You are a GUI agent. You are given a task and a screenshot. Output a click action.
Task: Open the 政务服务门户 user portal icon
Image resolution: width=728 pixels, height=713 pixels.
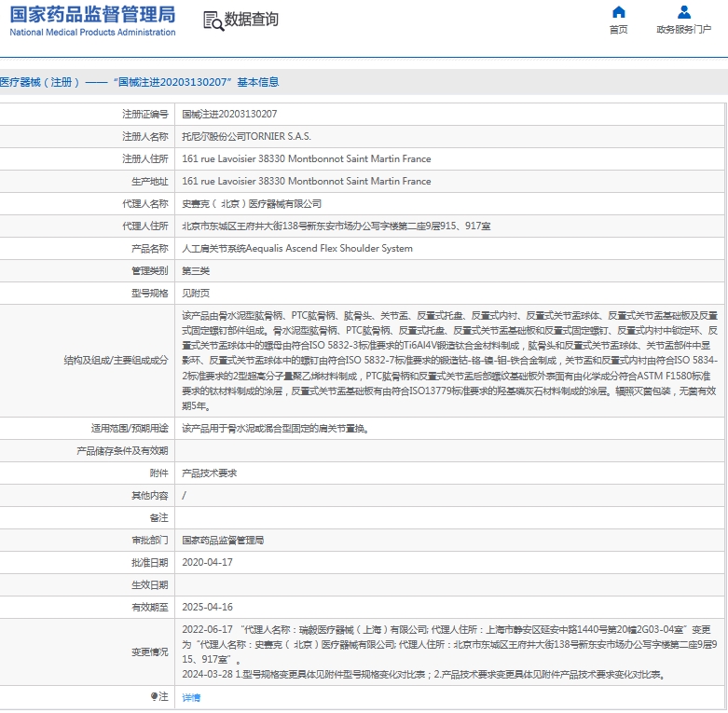(684, 12)
